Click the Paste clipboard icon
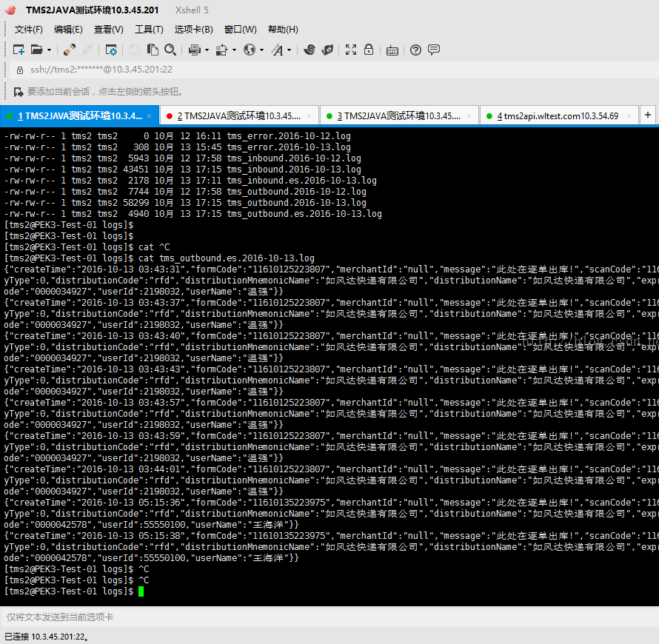659x644 pixels. coord(152,50)
